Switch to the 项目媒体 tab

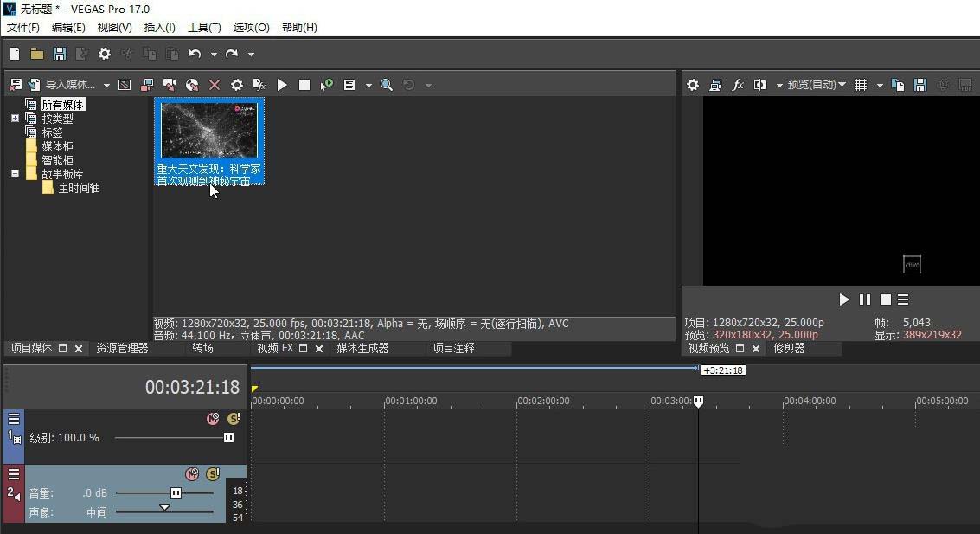click(31, 348)
